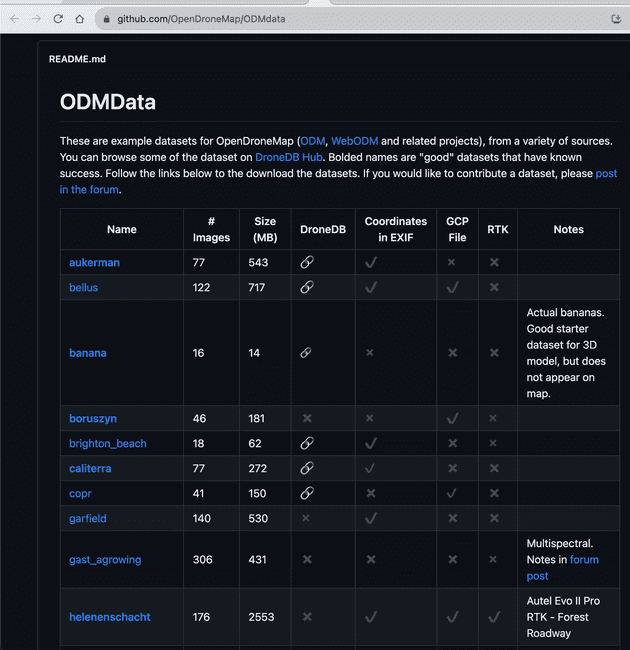Open the copr DroneDB link icon
Image resolution: width=630 pixels, height=650 pixels.
[307, 493]
